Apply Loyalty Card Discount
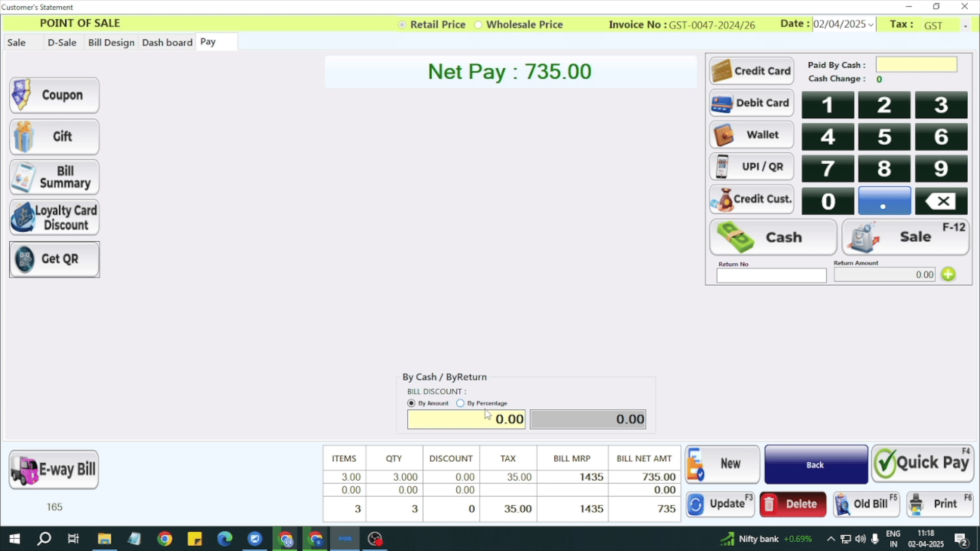Image resolution: width=980 pixels, height=551 pixels. [x=54, y=218]
